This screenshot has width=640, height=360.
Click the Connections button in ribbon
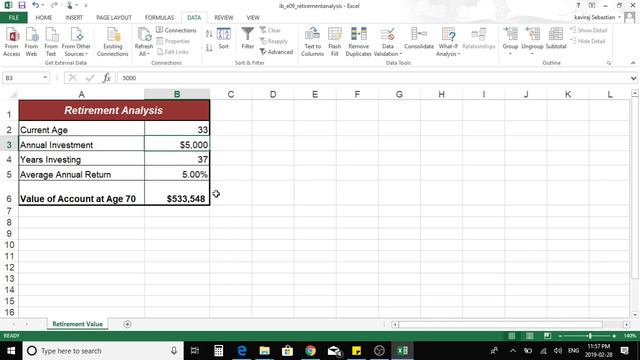click(176, 30)
